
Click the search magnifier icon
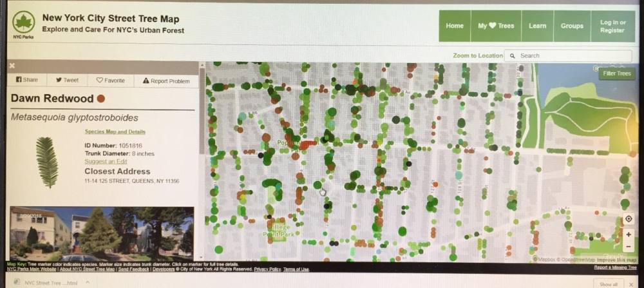(512, 55)
